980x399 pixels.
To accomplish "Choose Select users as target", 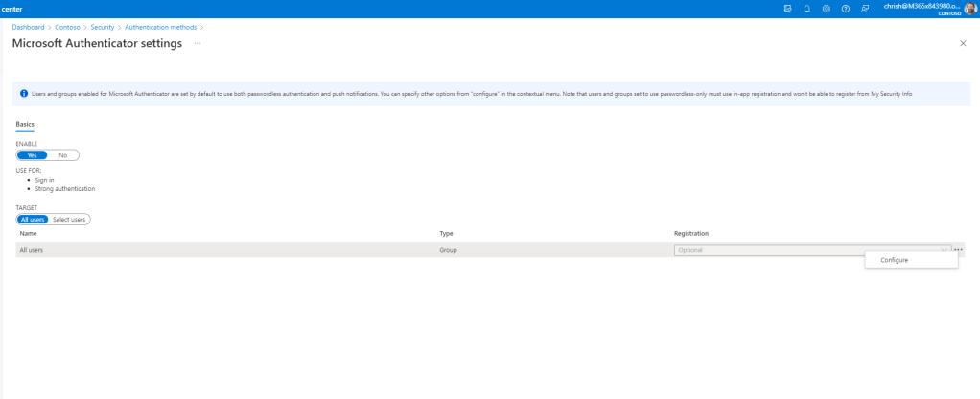I will (69, 220).
